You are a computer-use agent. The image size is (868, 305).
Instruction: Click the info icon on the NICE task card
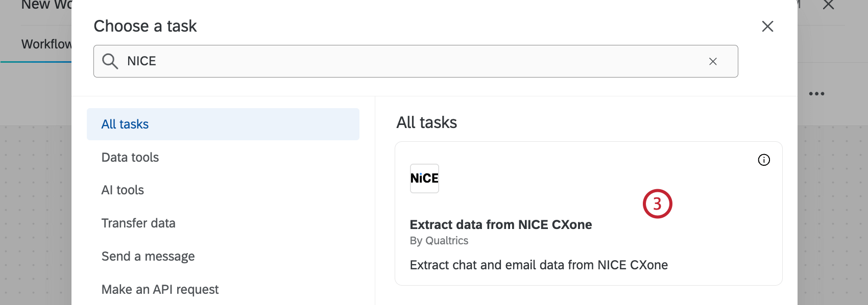tap(764, 160)
